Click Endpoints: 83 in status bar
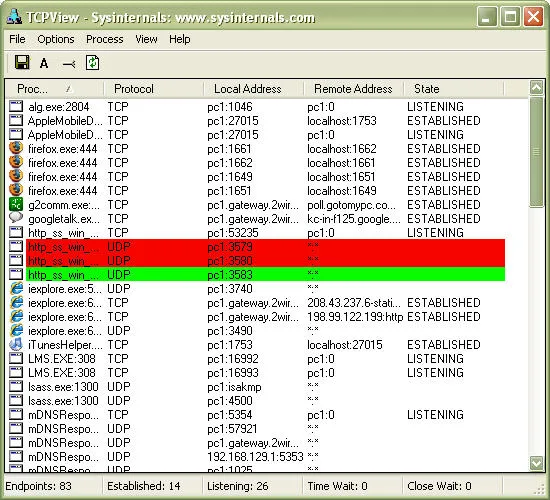The height and width of the screenshot is (500, 550). click(x=38, y=486)
